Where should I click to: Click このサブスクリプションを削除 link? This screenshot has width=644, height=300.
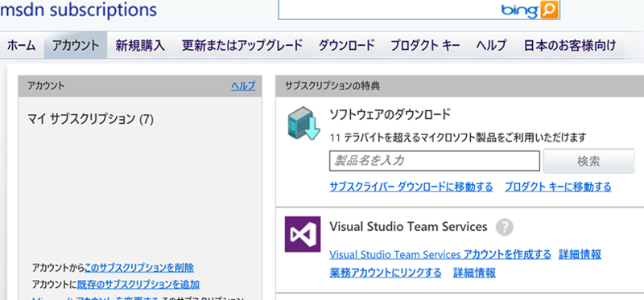(139, 268)
